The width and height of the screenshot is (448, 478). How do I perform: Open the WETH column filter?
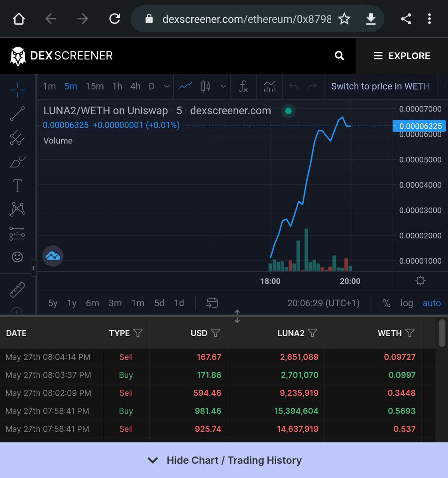coord(410,333)
